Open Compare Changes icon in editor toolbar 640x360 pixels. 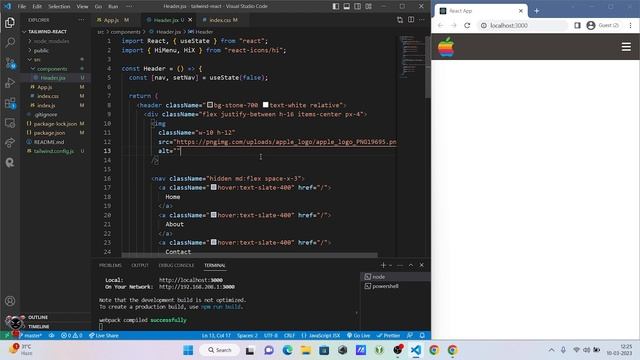(400, 20)
